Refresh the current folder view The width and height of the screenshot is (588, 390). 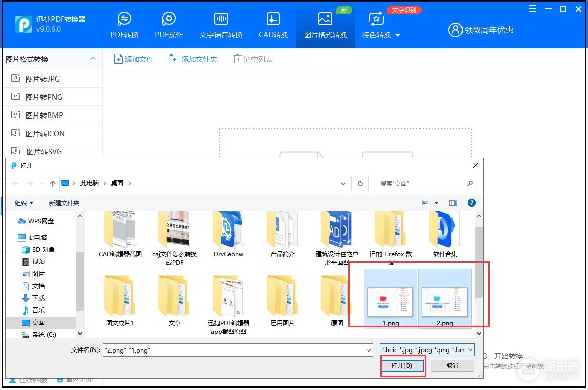pyautogui.click(x=360, y=183)
